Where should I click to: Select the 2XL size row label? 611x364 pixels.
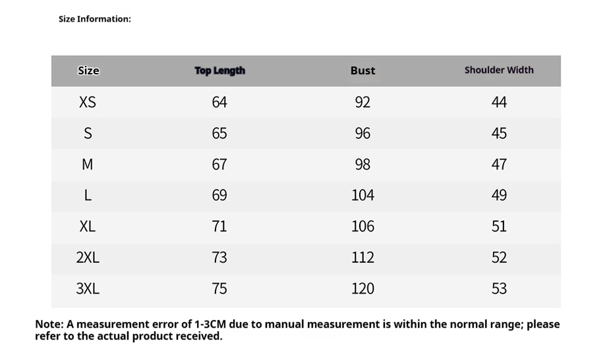click(88, 257)
